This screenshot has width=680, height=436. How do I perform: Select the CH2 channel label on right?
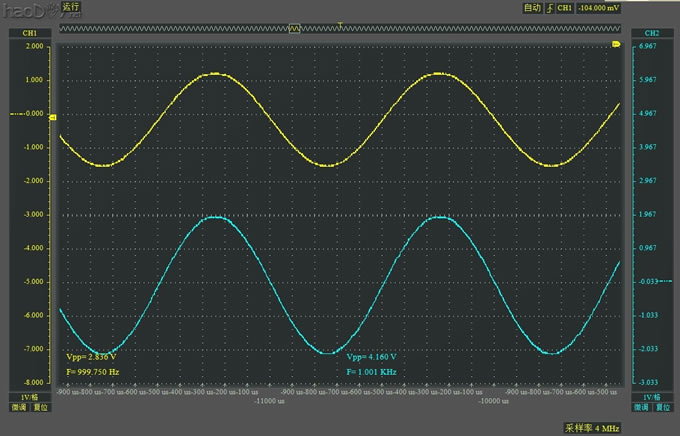click(652, 33)
